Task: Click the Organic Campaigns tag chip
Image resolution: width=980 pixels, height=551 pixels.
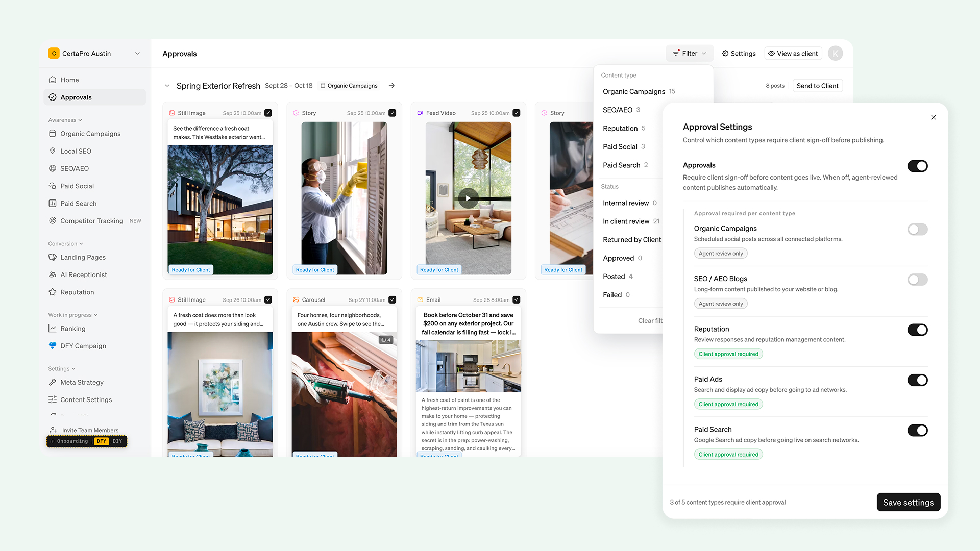Action: (x=349, y=86)
